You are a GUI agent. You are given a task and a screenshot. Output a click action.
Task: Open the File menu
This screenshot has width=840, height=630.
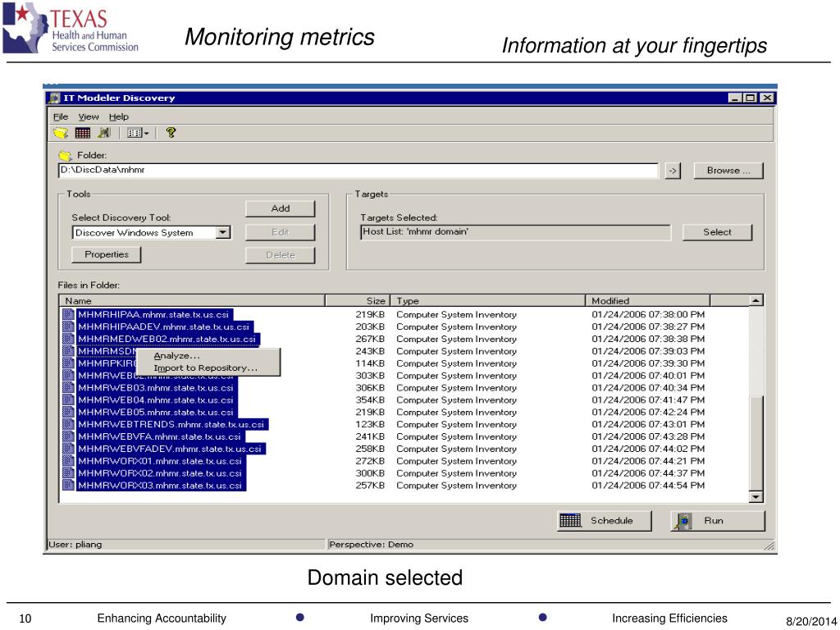(x=61, y=116)
